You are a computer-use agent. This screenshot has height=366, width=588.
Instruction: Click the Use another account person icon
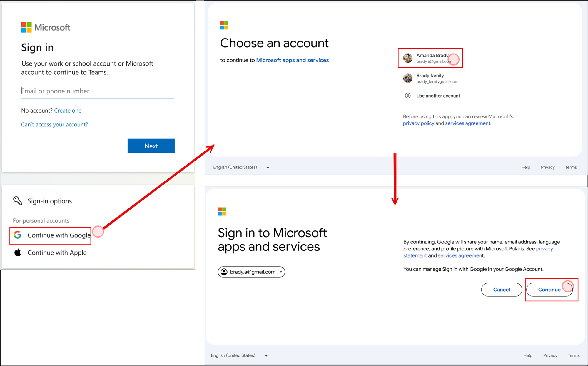click(x=408, y=96)
